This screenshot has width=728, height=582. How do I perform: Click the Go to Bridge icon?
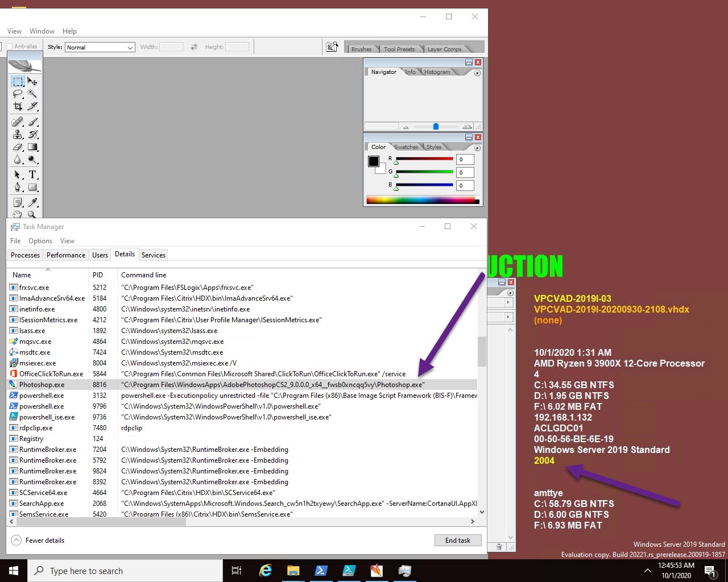pyautogui.click(x=332, y=47)
